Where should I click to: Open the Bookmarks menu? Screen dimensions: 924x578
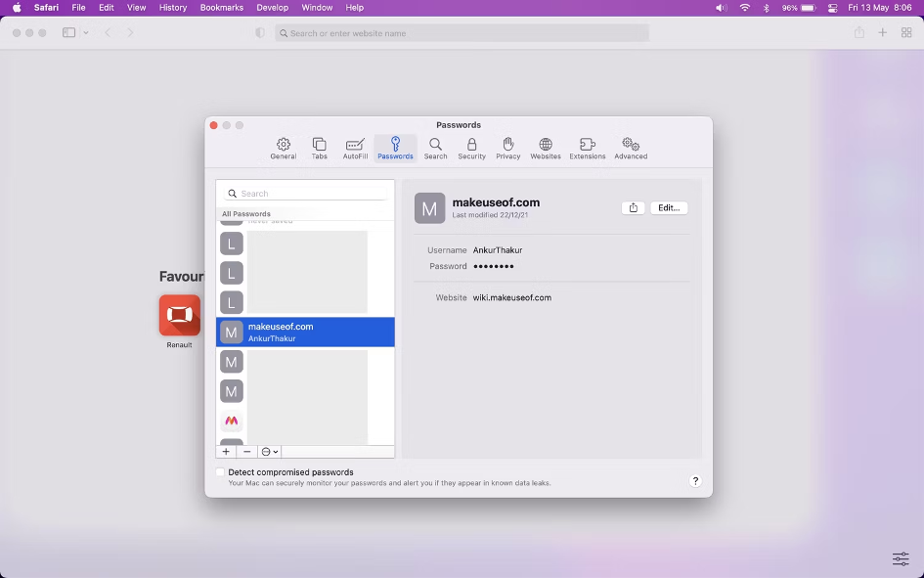(221, 8)
